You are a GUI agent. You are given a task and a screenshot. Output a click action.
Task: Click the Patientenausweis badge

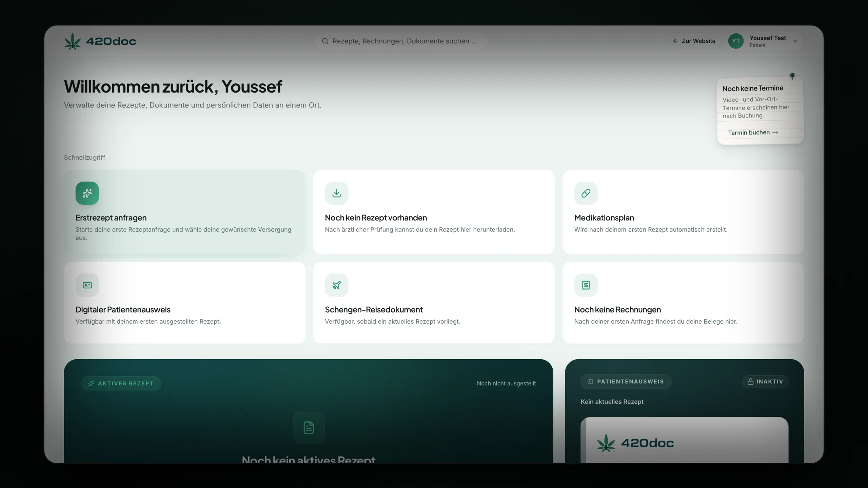[626, 382]
